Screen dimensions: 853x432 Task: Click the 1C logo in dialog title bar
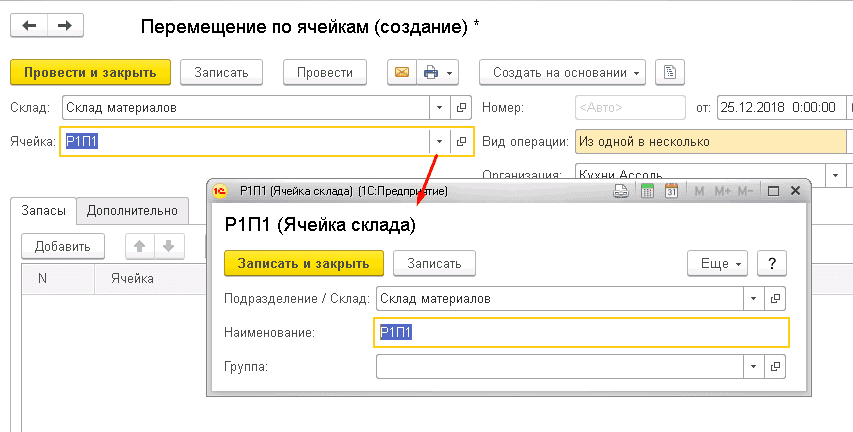220,191
